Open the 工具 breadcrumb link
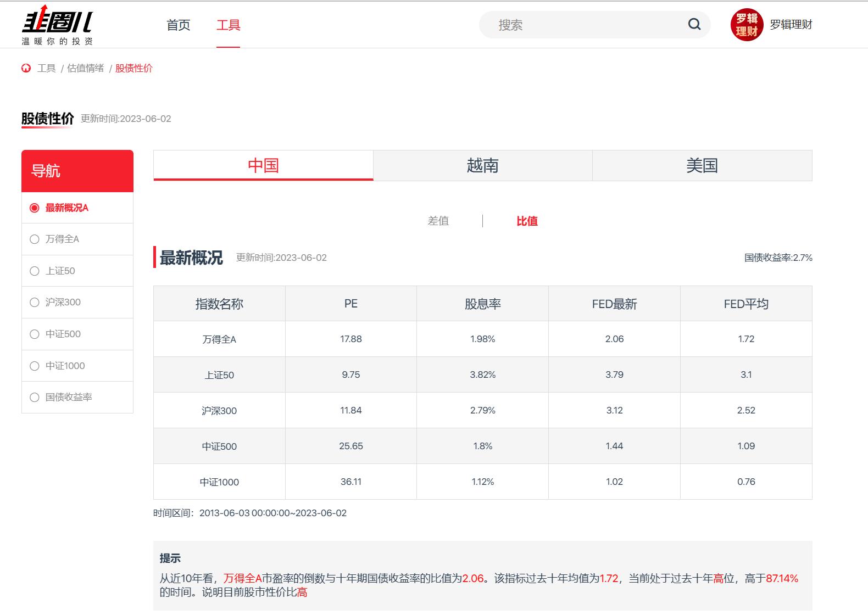 [47, 68]
